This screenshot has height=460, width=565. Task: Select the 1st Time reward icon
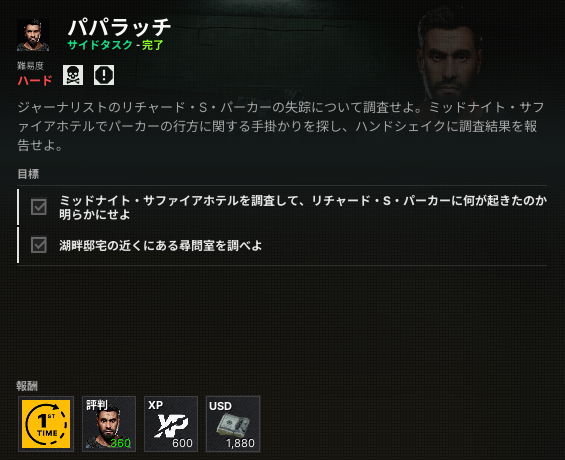[46, 424]
